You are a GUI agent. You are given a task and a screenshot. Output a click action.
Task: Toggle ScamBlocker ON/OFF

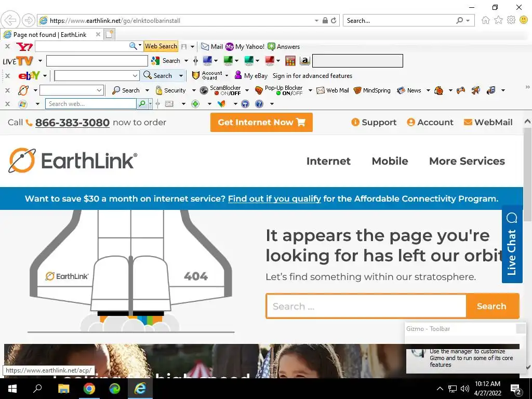221,90
